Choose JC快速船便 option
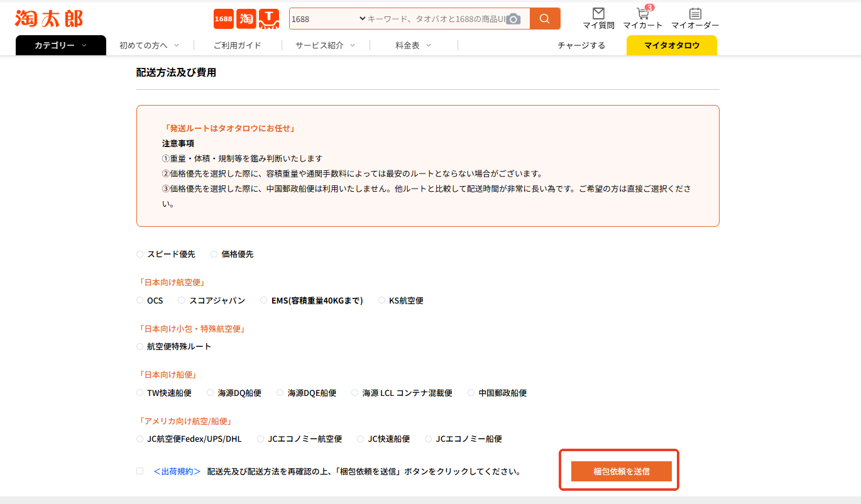This screenshot has height=504, width=861. click(361, 439)
